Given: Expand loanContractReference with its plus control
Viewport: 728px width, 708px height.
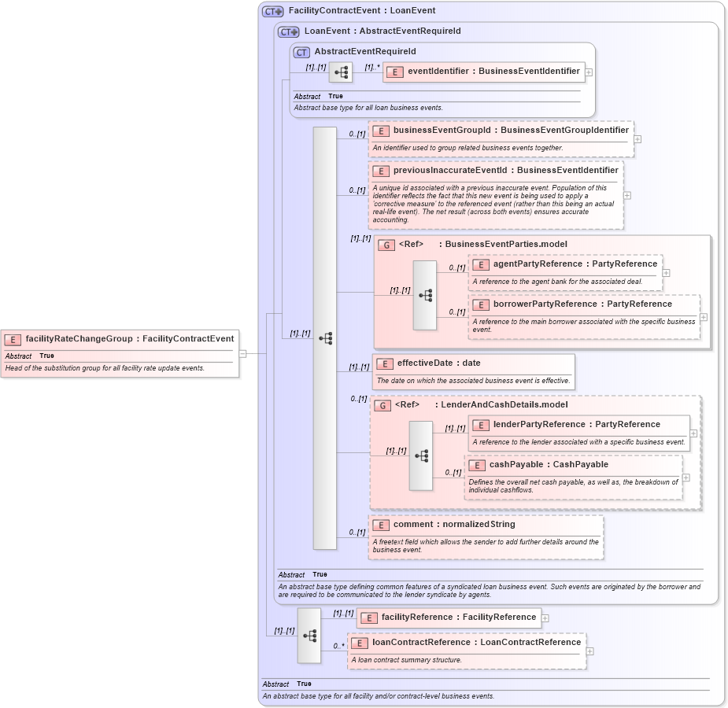Looking at the screenshot, I should point(591,651).
